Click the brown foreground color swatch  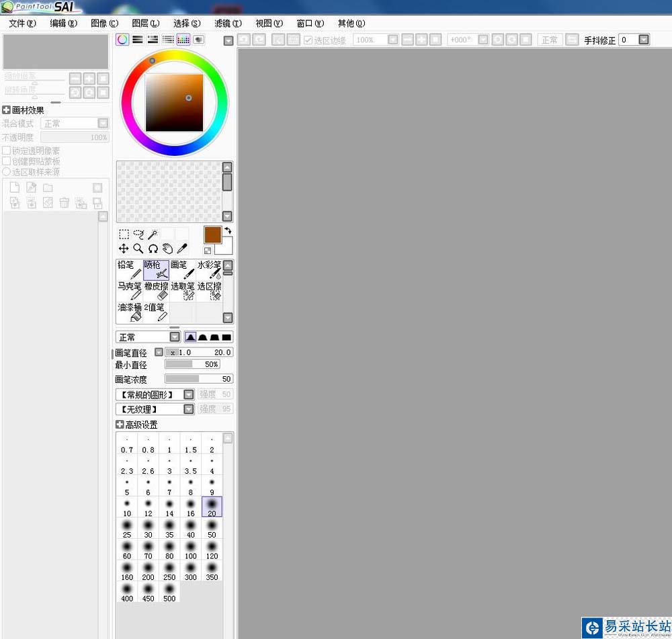212,235
